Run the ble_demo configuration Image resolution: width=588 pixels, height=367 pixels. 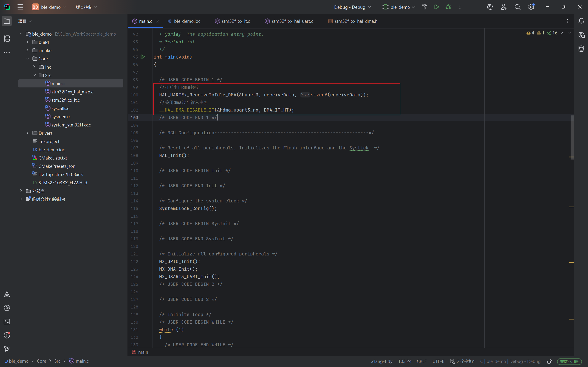coord(436,7)
